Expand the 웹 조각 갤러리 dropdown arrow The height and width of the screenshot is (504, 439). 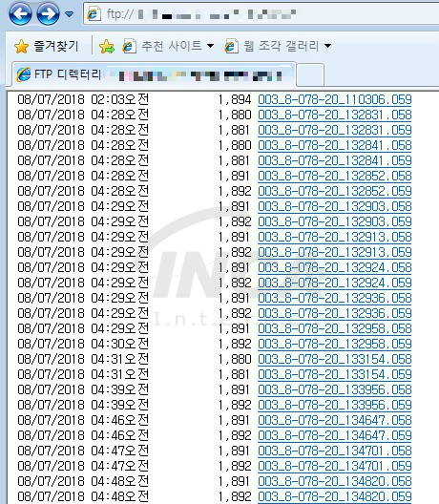(327, 46)
